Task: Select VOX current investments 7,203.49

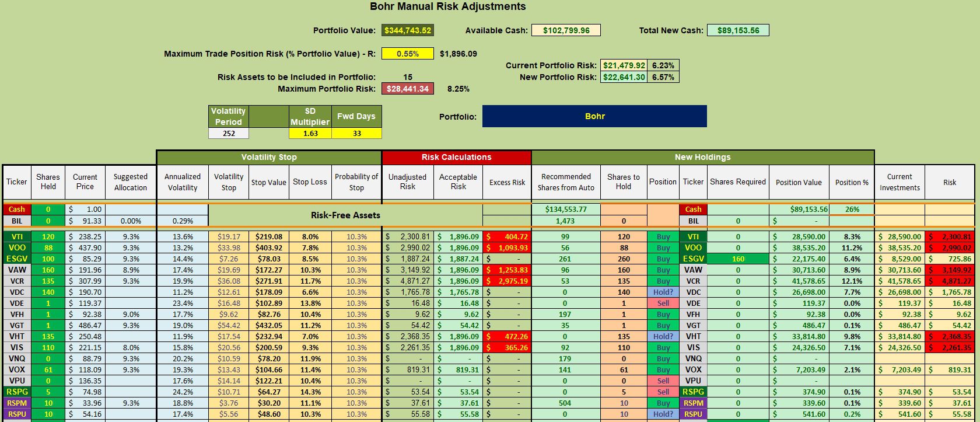Action: pyautogui.click(x=900, y=369)
